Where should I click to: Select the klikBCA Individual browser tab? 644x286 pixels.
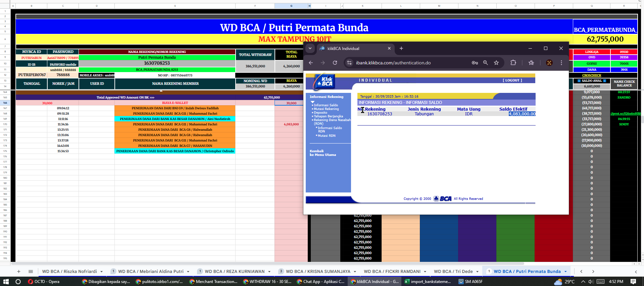355,48
